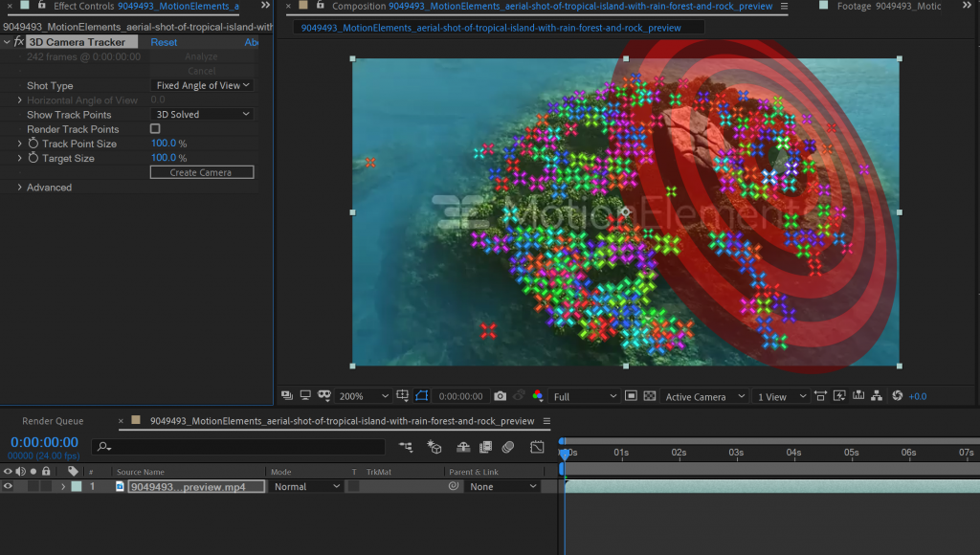Open the Shot Type dropdown
Viewport: 980px width, 555px height.
point(202,86)
